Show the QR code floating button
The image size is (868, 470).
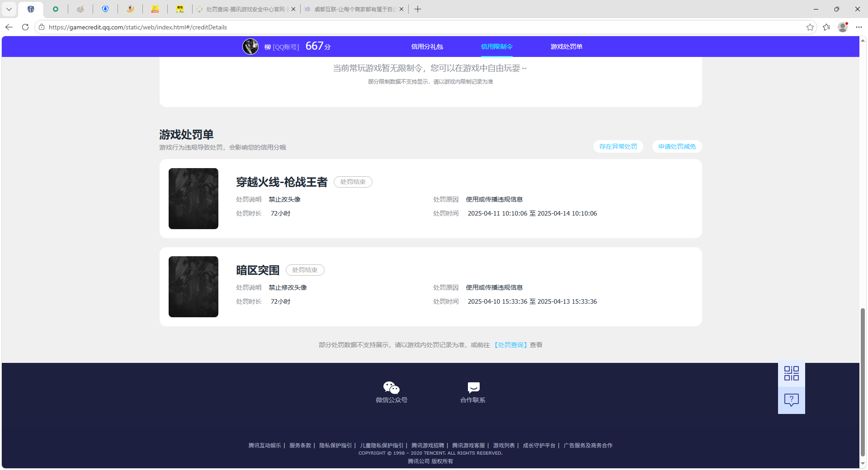pyautogui.click(x=792, y=373)
